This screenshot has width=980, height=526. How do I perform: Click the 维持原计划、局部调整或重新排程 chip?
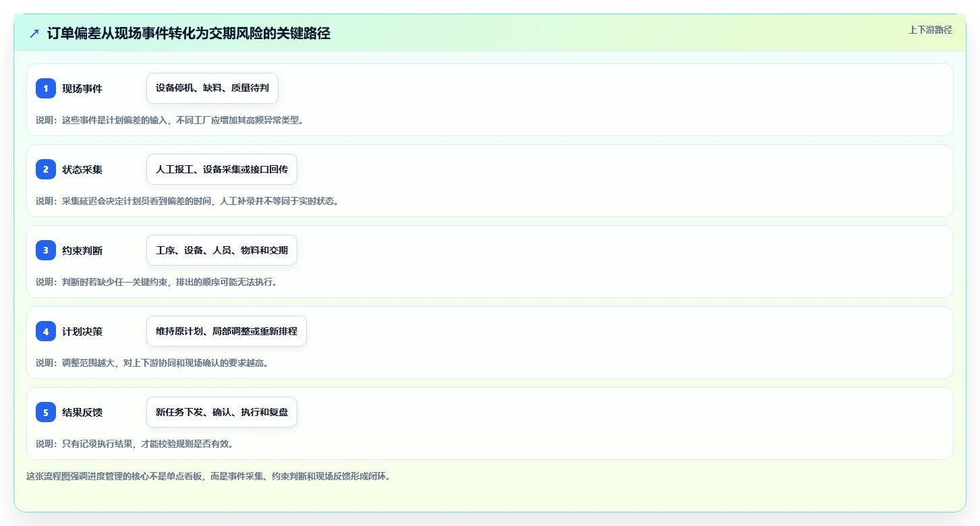tap(227, 331)
